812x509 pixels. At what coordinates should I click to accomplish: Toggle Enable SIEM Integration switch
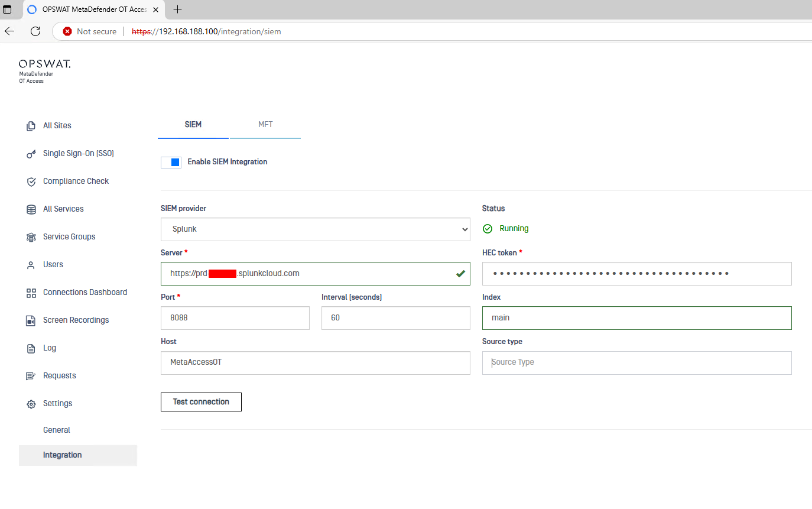pyautogui.click(x=171, y=162)
